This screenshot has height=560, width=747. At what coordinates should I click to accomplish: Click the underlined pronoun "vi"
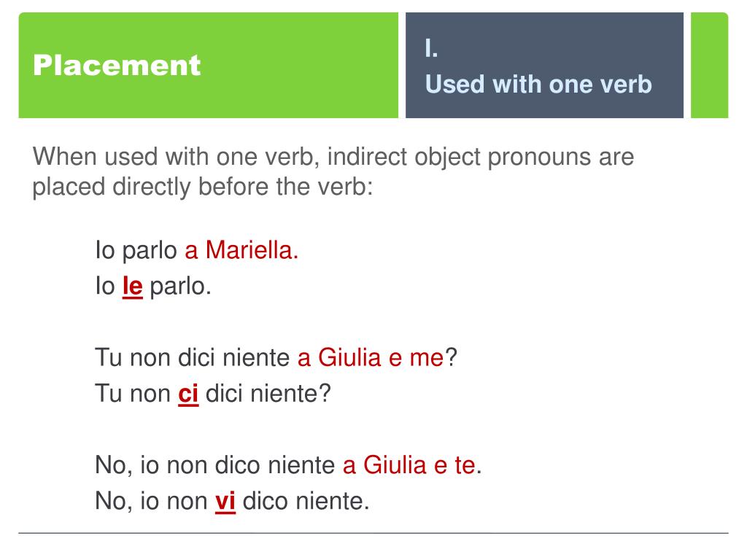coord(225,502)
